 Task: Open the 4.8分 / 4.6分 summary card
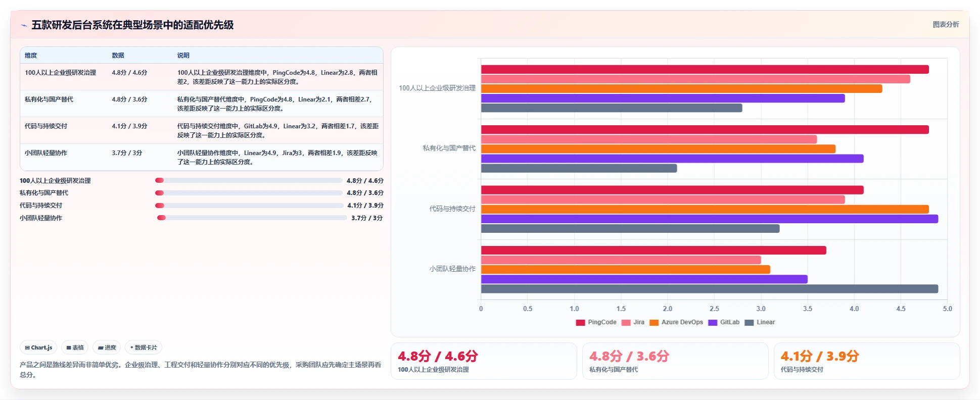(484, 361)
